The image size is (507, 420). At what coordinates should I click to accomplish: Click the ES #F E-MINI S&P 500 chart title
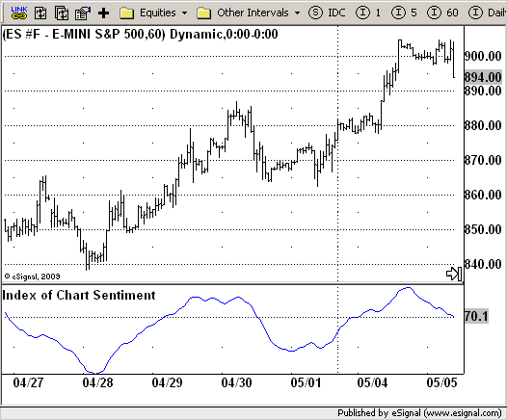point(140,35)
